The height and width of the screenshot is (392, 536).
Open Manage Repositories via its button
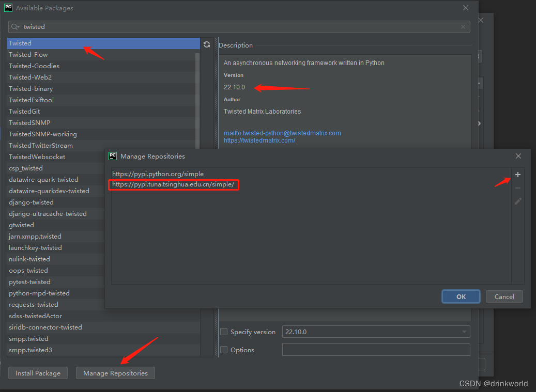[115, 373]
